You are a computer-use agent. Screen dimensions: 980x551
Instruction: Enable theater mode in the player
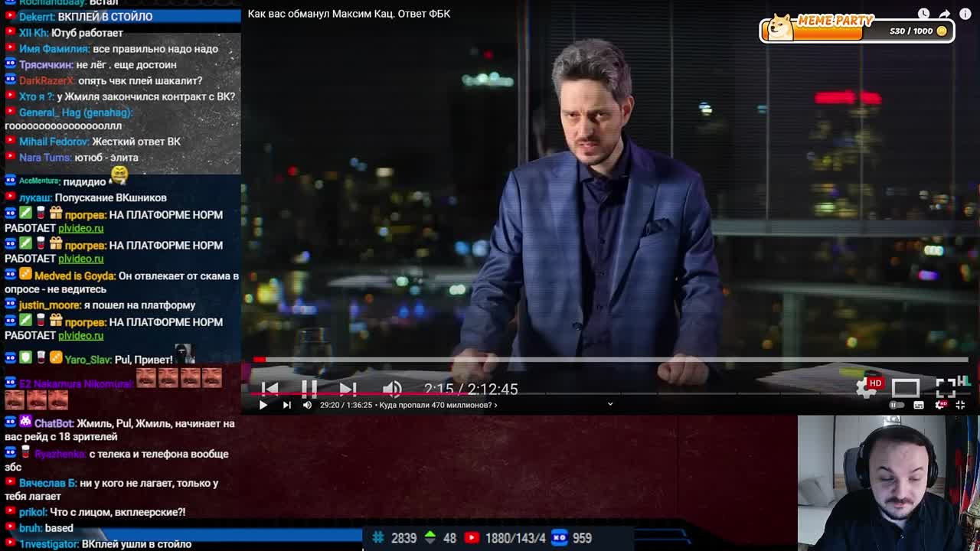click(x=907, y=387)
